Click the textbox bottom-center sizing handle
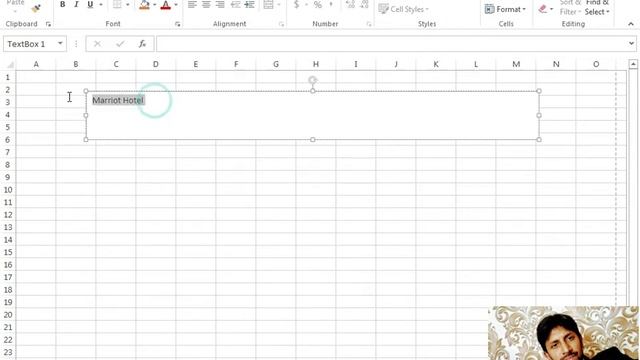 click(313, 140)
